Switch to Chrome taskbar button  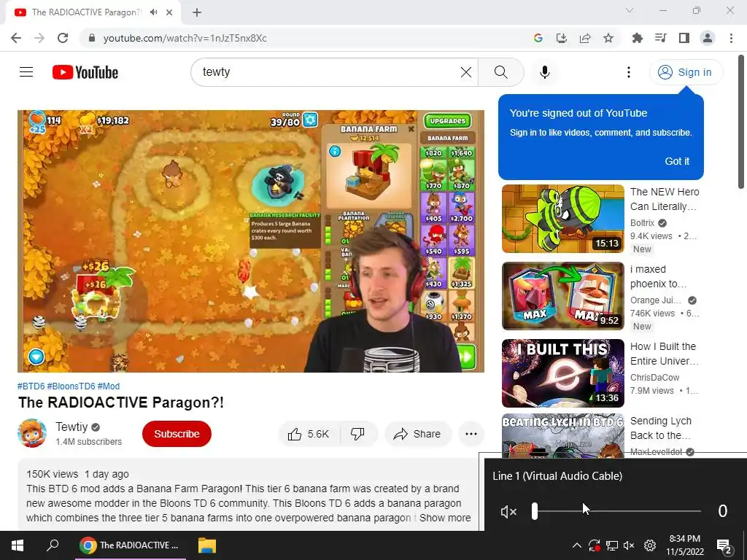(x=130, y=545)
